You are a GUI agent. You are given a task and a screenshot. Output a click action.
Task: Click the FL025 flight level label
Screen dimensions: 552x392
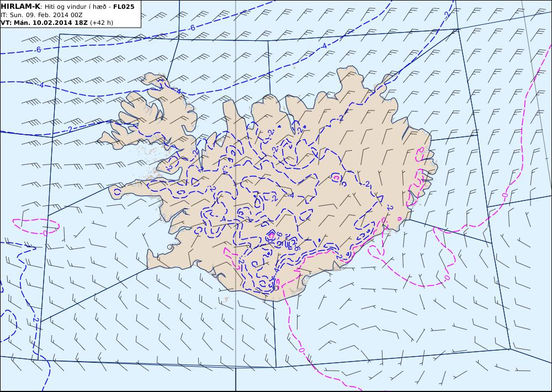point(124,7)
